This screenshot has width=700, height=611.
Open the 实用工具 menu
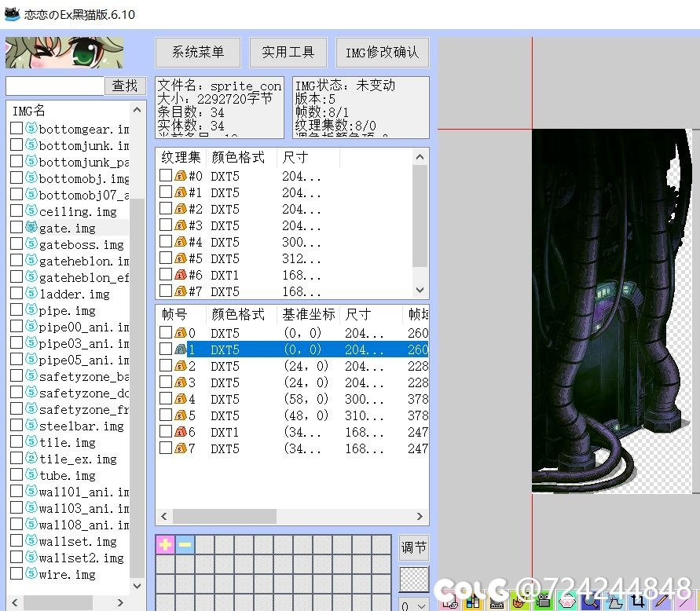click(x=288, y=52)
